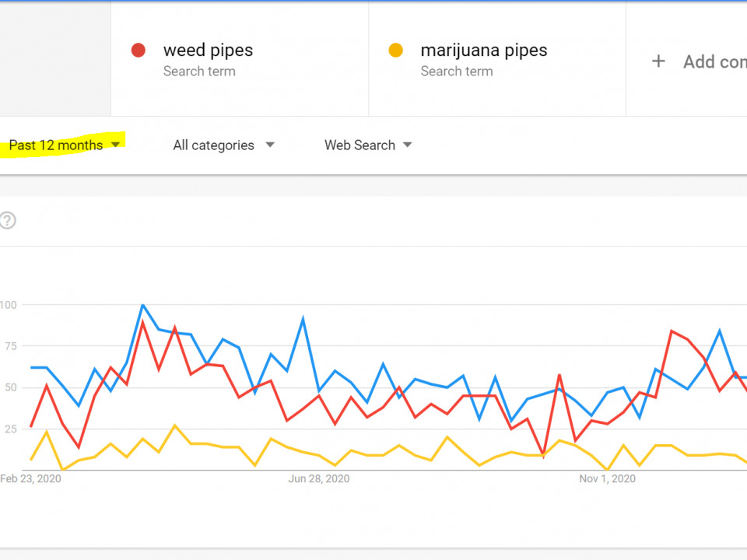The height and width of the screenshot is (560, 747).
Task: Open the Past 12 months time range dropdown
Action: pos(56,145)
